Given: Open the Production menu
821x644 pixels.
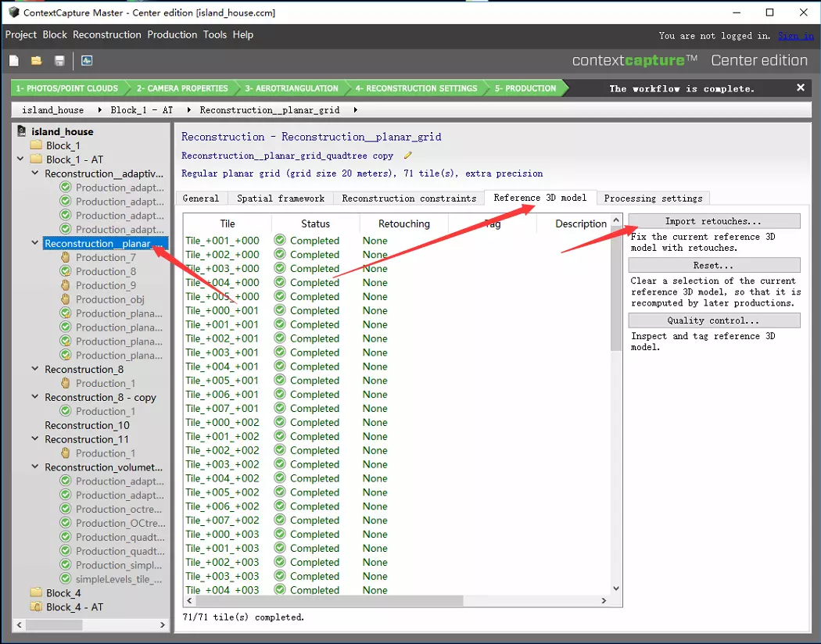Looking at the screenshot, I should click(x=172, y=34).
